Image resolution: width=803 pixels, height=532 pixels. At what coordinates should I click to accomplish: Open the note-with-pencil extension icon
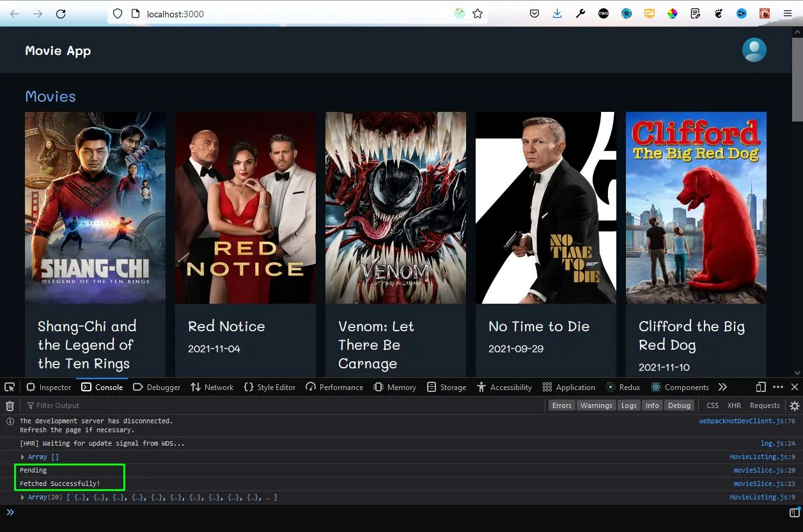pyautogui.click(x=696, y=13)
